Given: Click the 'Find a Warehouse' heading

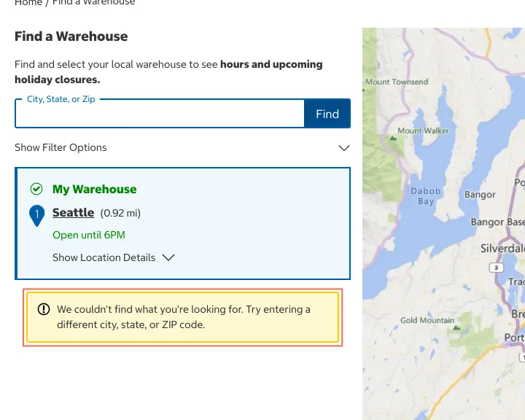Looking at the screenshot, I should (71, 36).
